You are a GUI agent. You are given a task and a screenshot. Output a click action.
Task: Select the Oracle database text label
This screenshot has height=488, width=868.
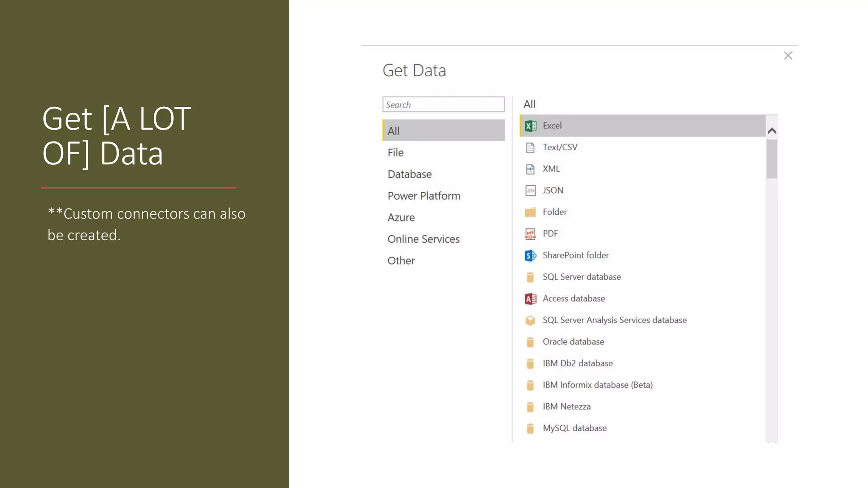coord(573,341)
